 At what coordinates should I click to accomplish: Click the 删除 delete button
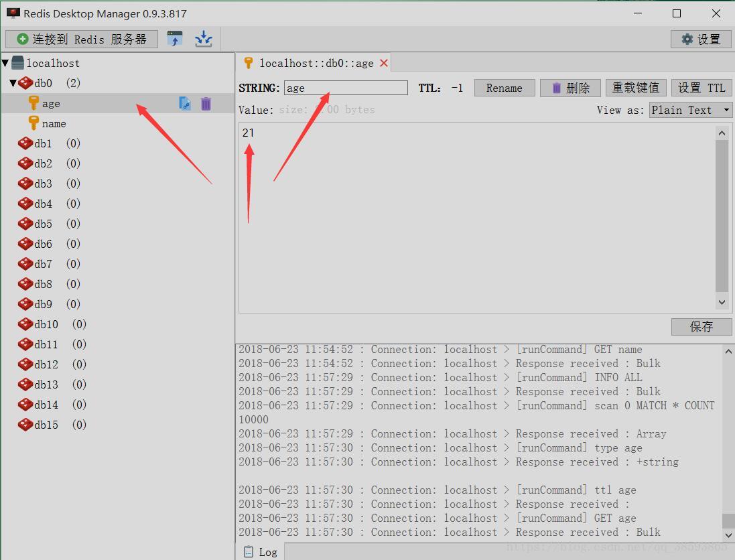coord(570,88)
